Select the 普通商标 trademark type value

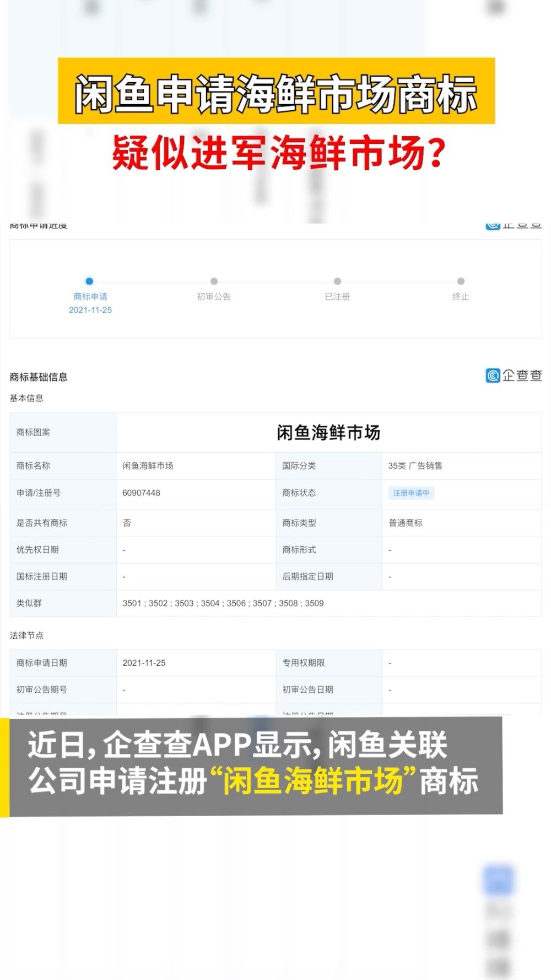pyautogui.click(x=406, y=523)
